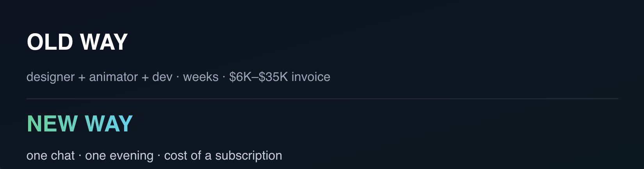Click the OLD WAY heading
This screenshot has width=644, height=169.
pos(77,42)
